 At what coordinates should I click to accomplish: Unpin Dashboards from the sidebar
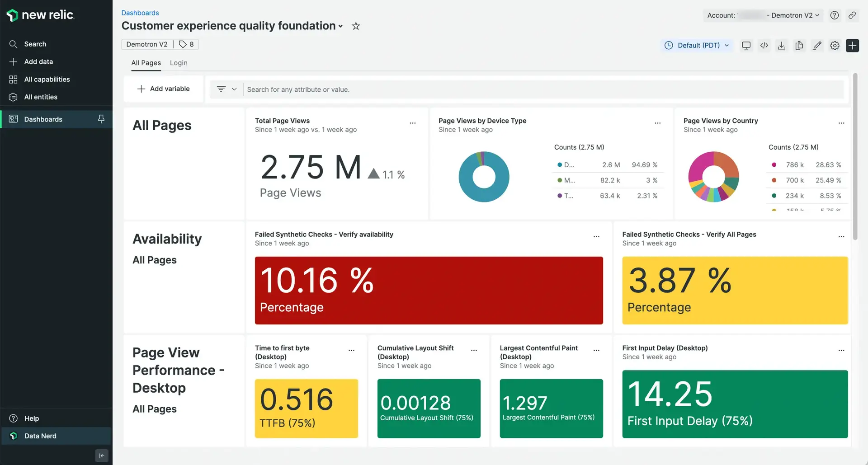click(101, 119)
